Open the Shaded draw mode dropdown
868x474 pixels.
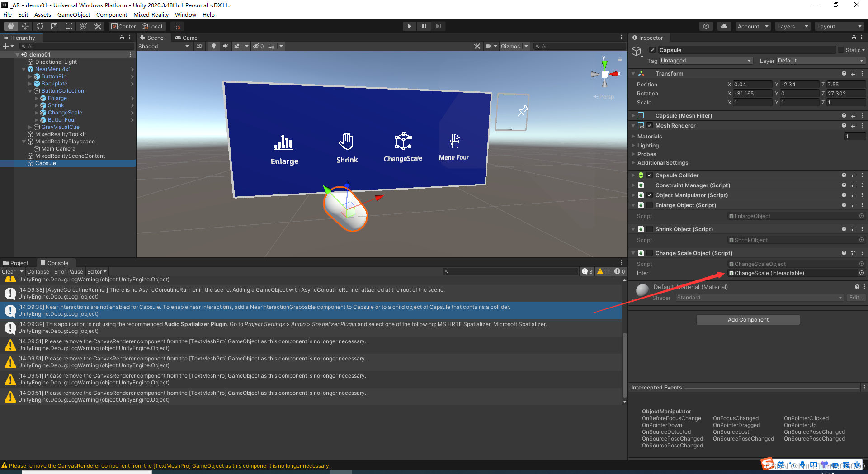(164, 46)
